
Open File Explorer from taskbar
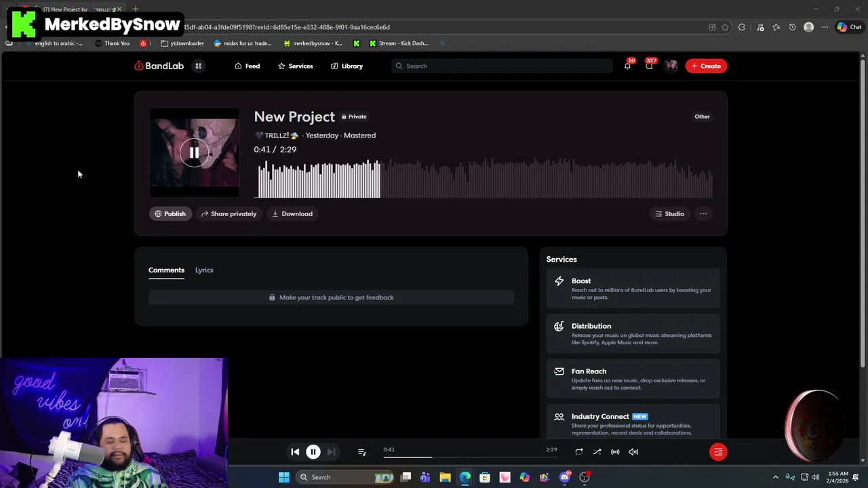point(445,477)
